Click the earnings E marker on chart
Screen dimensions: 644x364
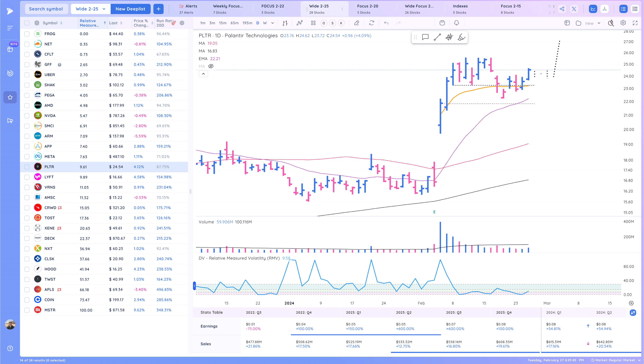434,212
